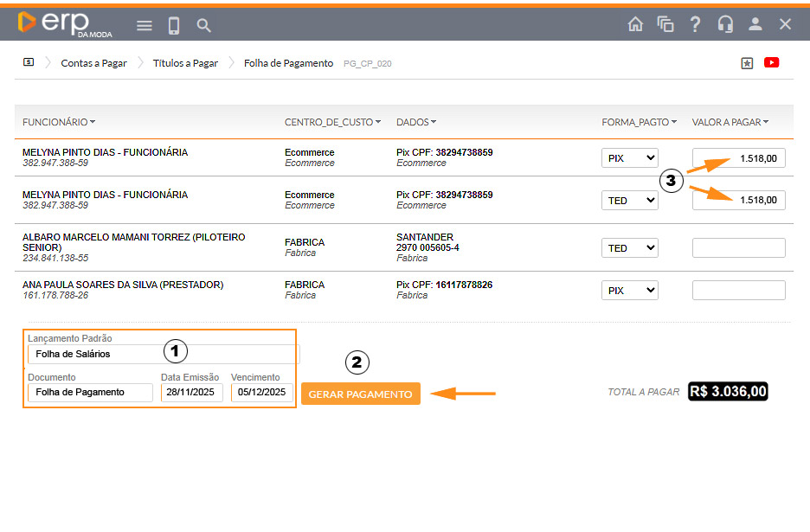Sort by the FUNCIONÁRIO column header
Viewport: 810px width, 532px height.
click(59, 122)
